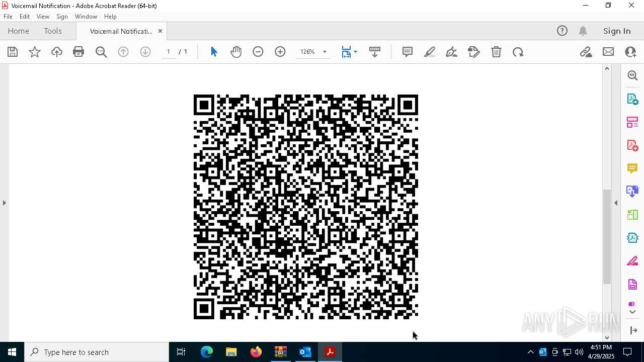Viewport: 644px width, 362px height.
Task: Open Combine Files tool in right pane
Action: (632, 191)
